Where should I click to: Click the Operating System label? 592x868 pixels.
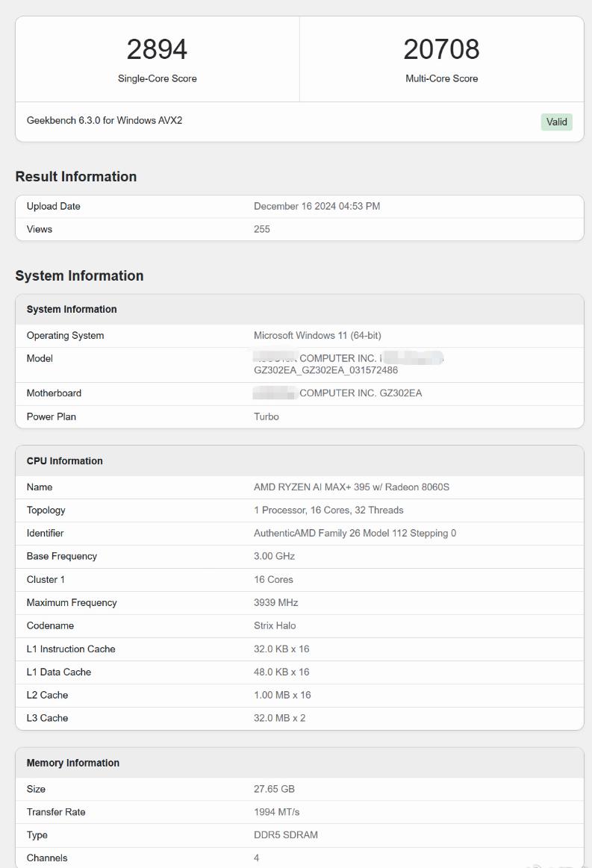coord(66,335)
